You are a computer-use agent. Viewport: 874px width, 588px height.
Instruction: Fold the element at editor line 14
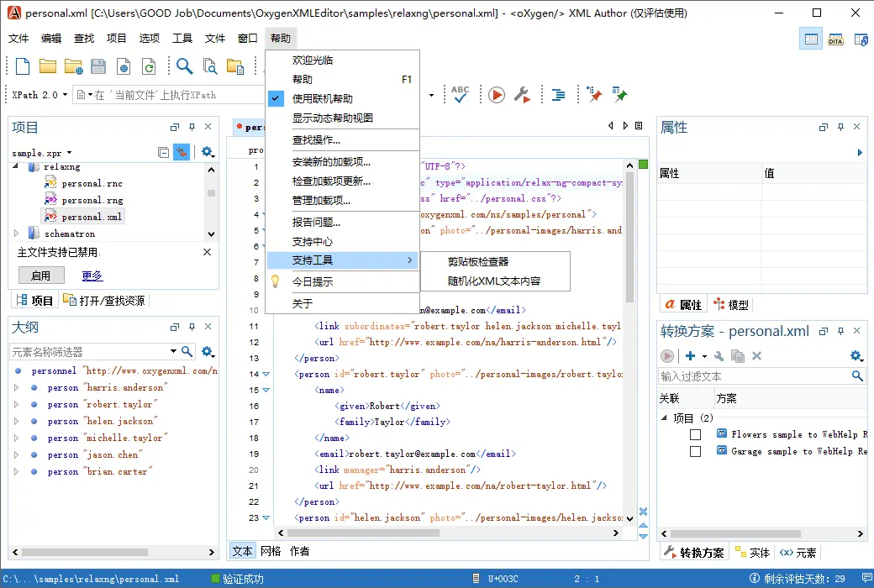click(266, 375)
